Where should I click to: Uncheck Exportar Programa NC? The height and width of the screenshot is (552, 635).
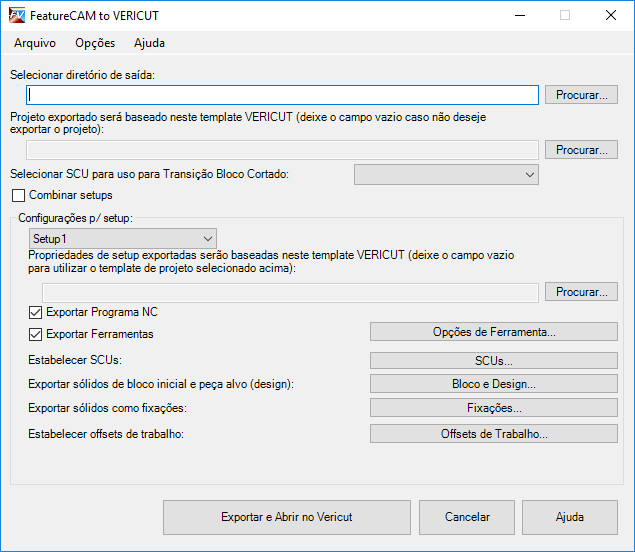click(35, 312)
